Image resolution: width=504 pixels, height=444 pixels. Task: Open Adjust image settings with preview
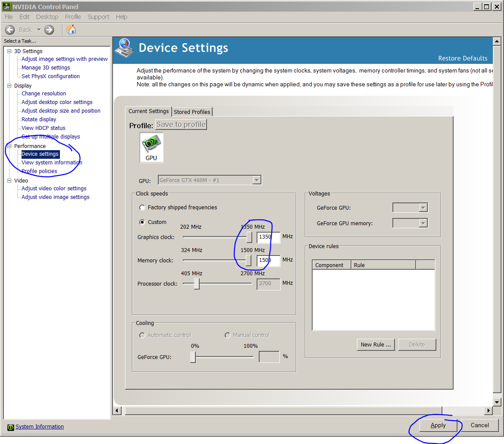point(65,59)
